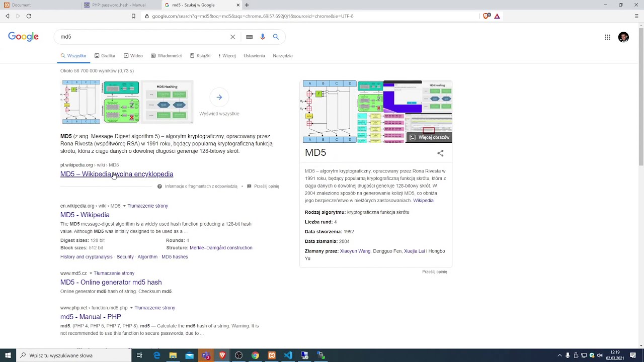This screenshot has width=644, height=362.
Task: Click Prześlij opinię under knowledge panel
Action: pyautogui.click(x=435, y=272)
